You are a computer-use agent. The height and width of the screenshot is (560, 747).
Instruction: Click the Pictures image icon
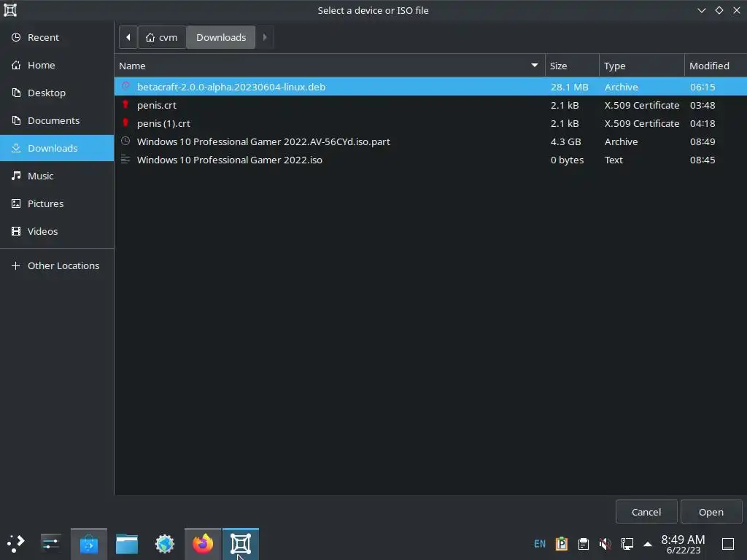(16, 203)
